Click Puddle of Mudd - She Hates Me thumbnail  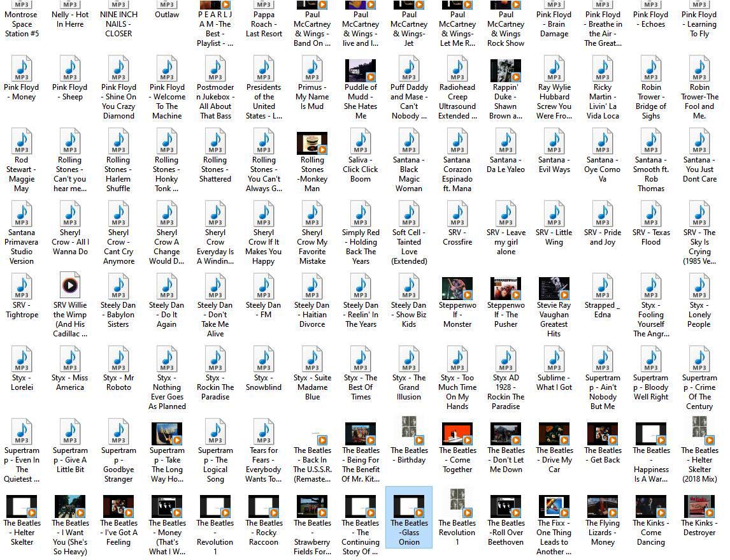[361, 70]
